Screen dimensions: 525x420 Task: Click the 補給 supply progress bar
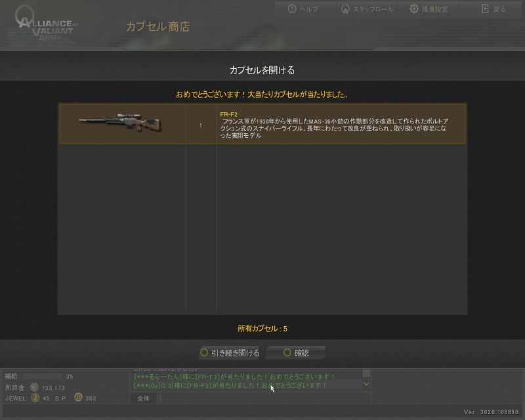pos(43,376)
